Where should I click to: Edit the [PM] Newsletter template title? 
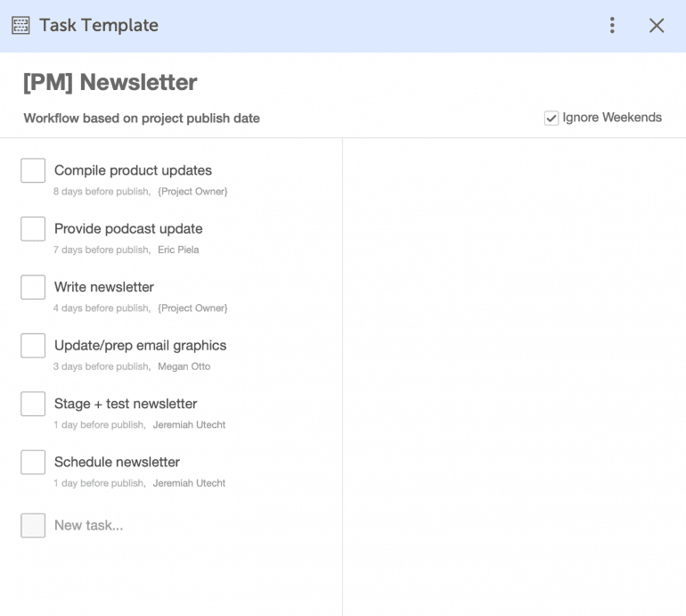click(110, 83)
